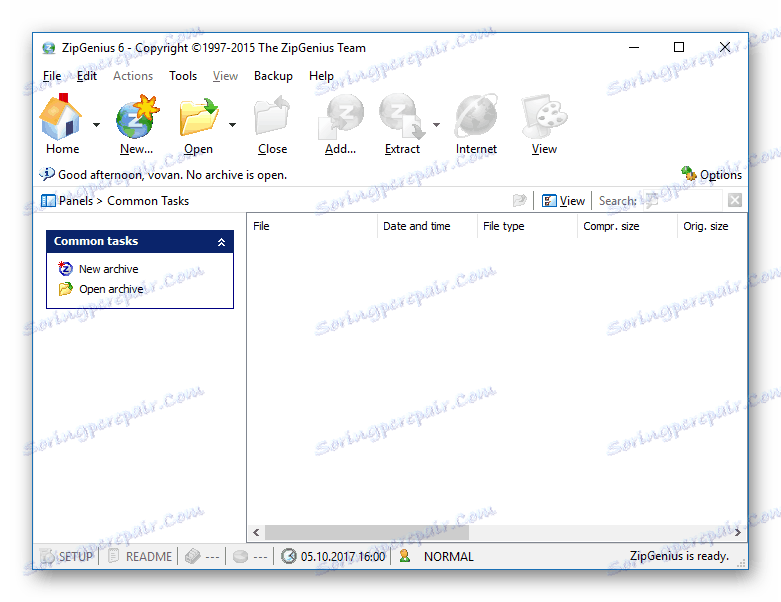The image size is (781, 602).
Task: Click the New archive Z icon
Action: pyautogui.click(x=65, y=268)
